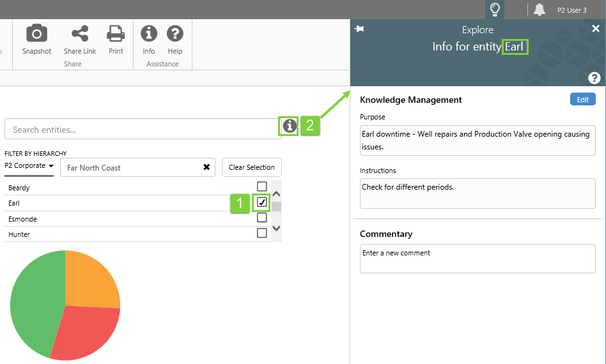The width and height of the screenshot is (606, 364).
Task: Open Explore panel help question mark
Action: [594, 78]
